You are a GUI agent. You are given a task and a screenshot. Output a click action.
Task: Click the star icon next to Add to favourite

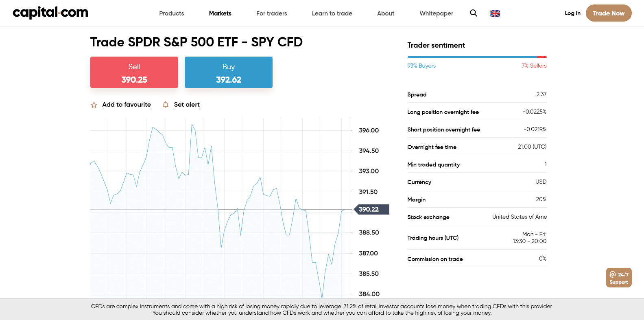tap(94, 105)
